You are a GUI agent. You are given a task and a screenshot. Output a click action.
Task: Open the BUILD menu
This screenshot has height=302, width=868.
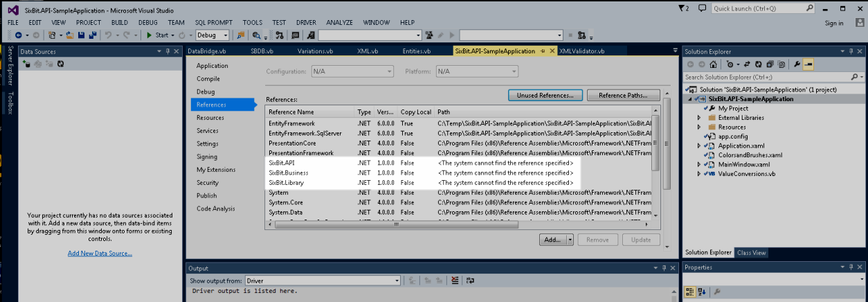120,22
